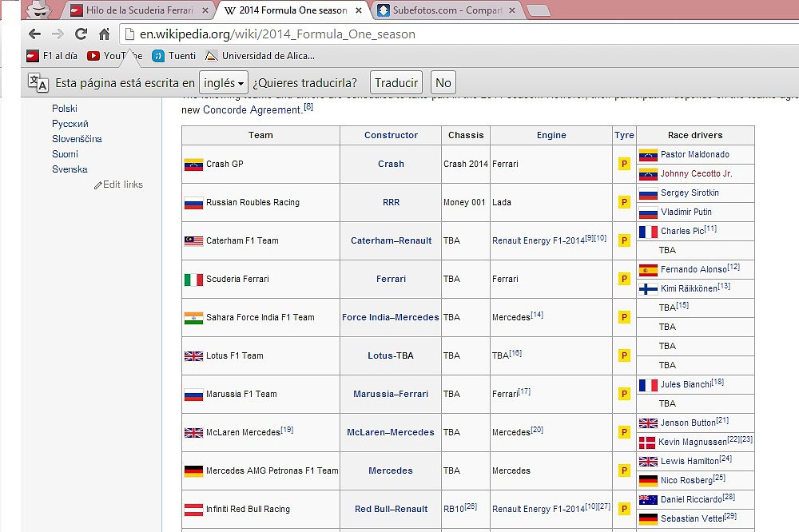
Task: Click the Spanish flag beside Fernando Alonso
Action: (x=648, y=269)
